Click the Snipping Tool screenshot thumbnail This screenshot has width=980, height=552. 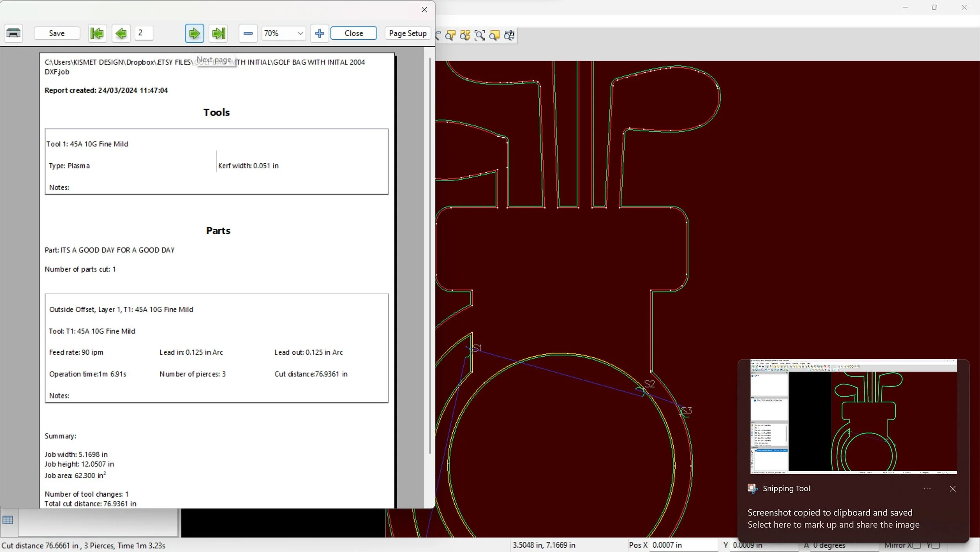[x=853, y=416]
